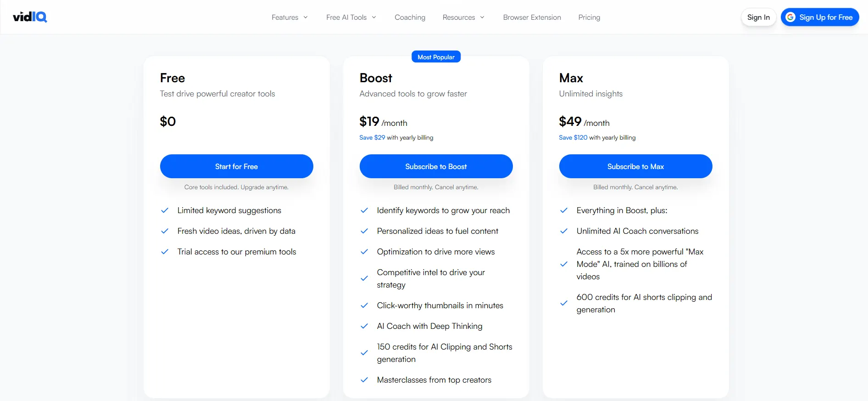The width and height of the screenshot is (868, 401).
Task: Click the checkmark beside '600 credits for AI shorts clipping'
Action: click(564, 303)
